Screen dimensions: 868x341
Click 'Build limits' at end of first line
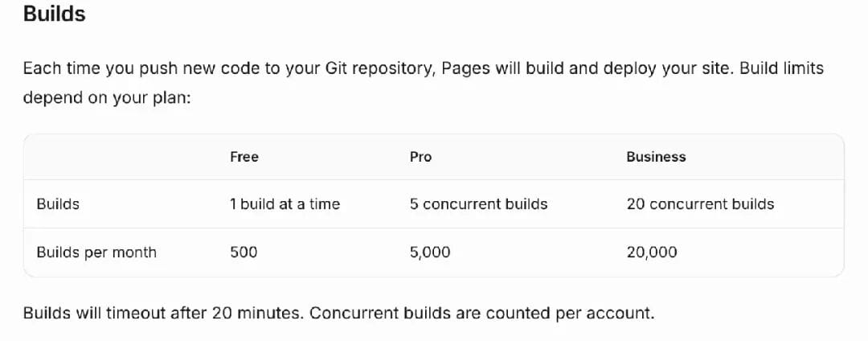click(782, 68)
